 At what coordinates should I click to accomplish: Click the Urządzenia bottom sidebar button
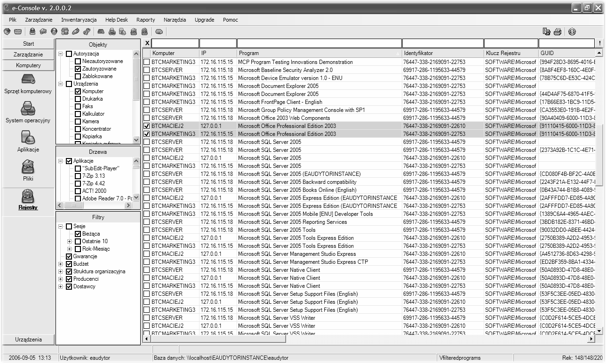pos(28,340)
